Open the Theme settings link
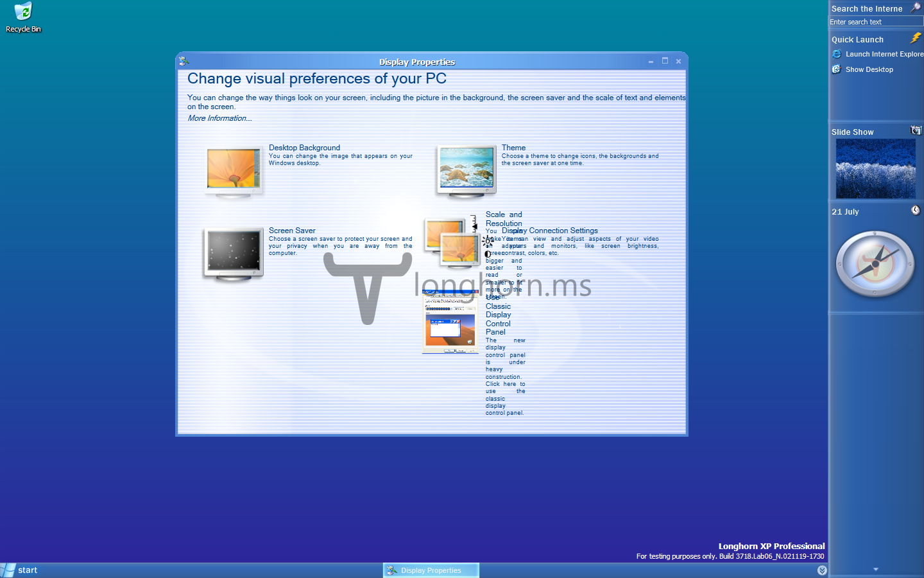924x578 pixels. point(513,148)
